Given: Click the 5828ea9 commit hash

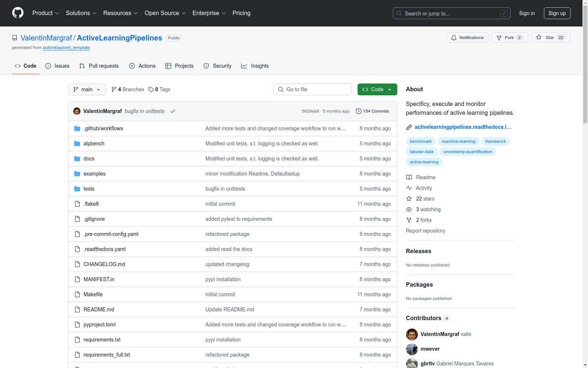Looking at the screenshot, I should 310,111.
